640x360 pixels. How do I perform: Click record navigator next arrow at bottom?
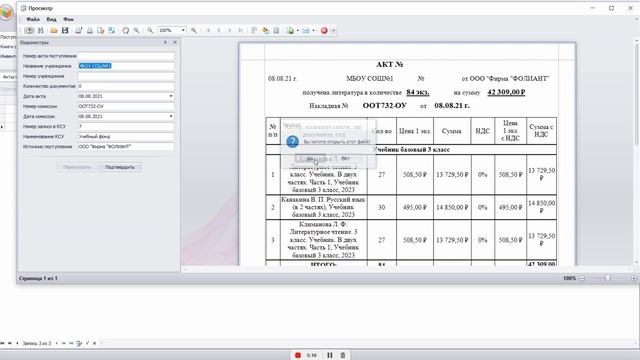pos(56,343)
